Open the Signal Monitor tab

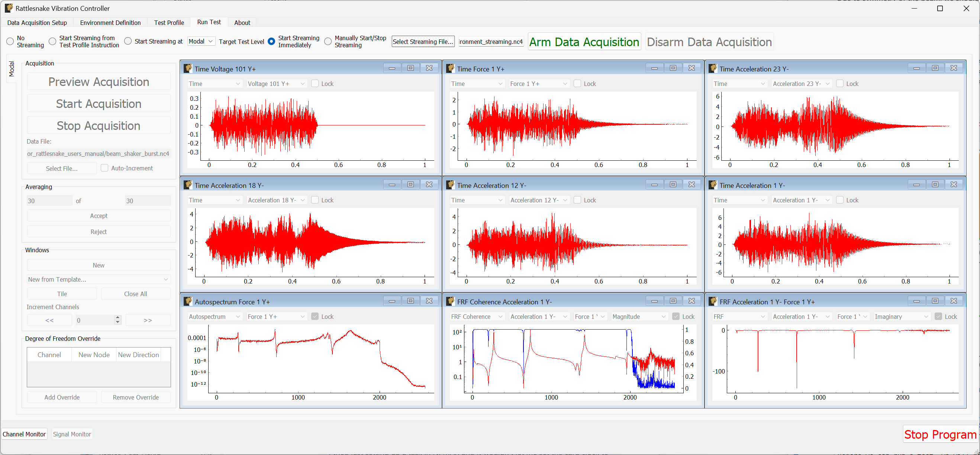72,434
